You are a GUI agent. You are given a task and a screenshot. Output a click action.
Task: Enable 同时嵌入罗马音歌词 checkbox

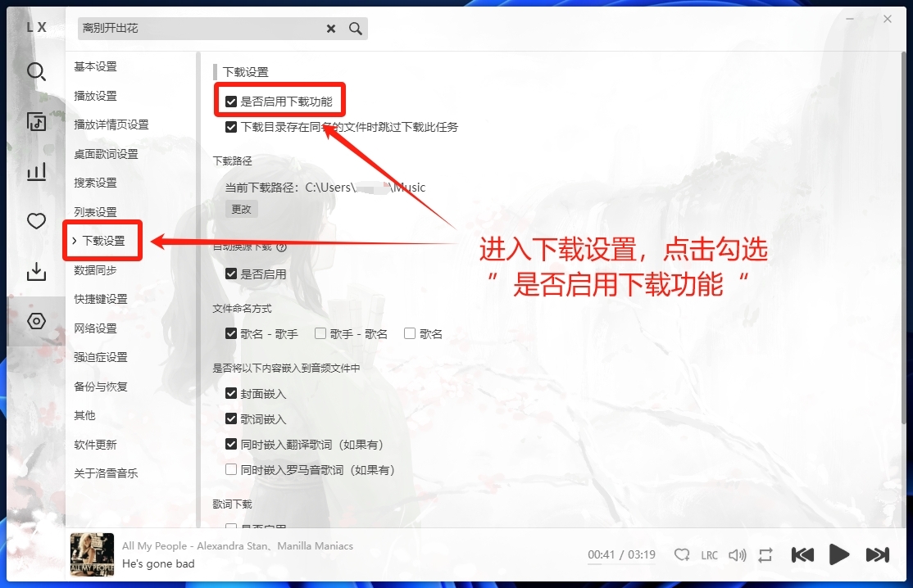pyautogui.click(x=230, y=468)
